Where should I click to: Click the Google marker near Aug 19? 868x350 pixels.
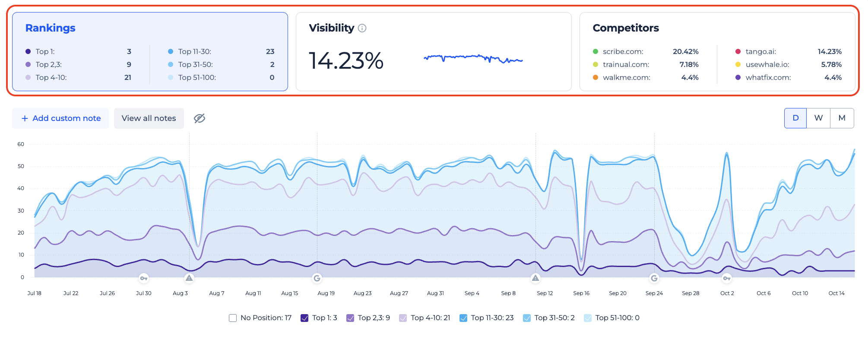[317, 278]
